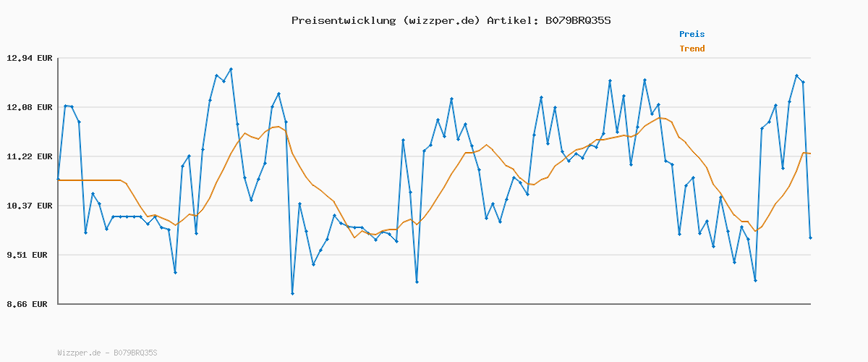The width and height of the screenshot is (868, 362).
Task: Click the lowest blue price data point
Action: (292, 293)
